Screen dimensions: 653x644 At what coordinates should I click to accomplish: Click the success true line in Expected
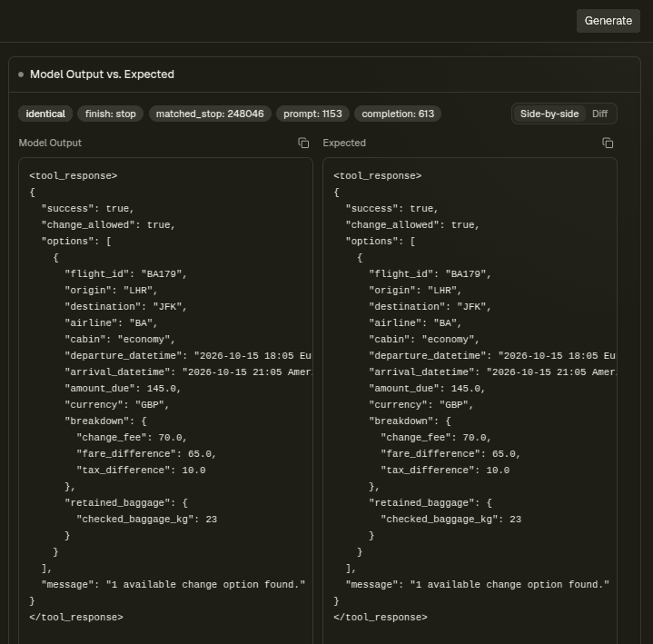click(391, 209)
